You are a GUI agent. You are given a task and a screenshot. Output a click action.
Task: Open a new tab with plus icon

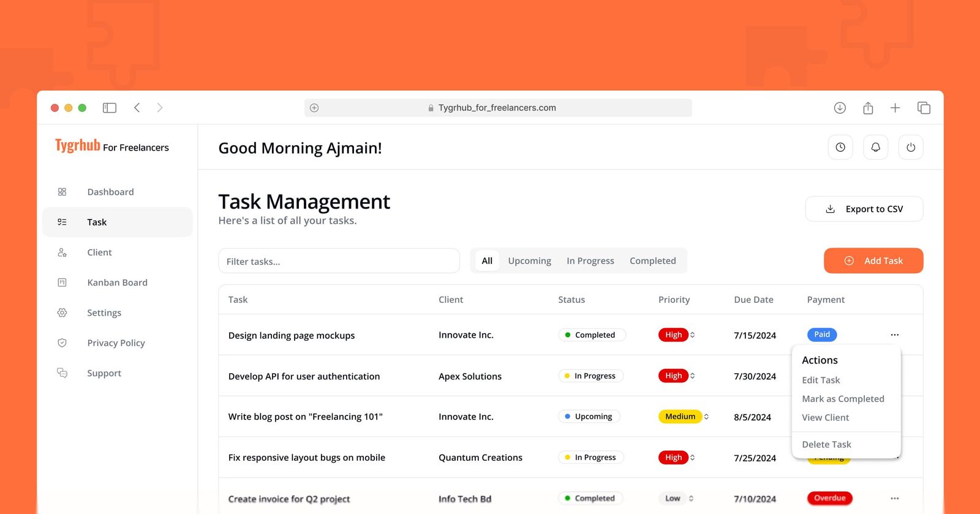pyautogui.click(x=895, y=108)
